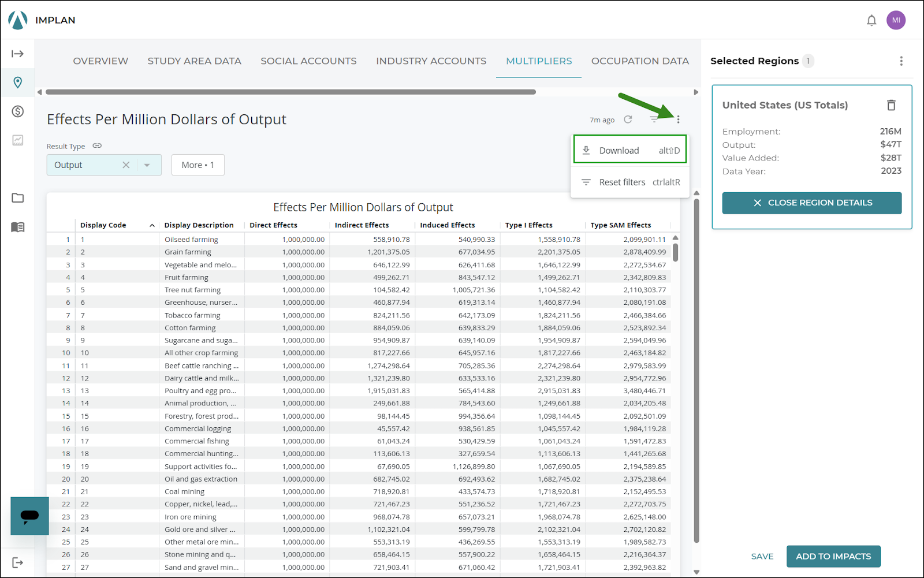Click the United States (US Totals) heading
The image size is (924, 578).
tap(785, 105)
